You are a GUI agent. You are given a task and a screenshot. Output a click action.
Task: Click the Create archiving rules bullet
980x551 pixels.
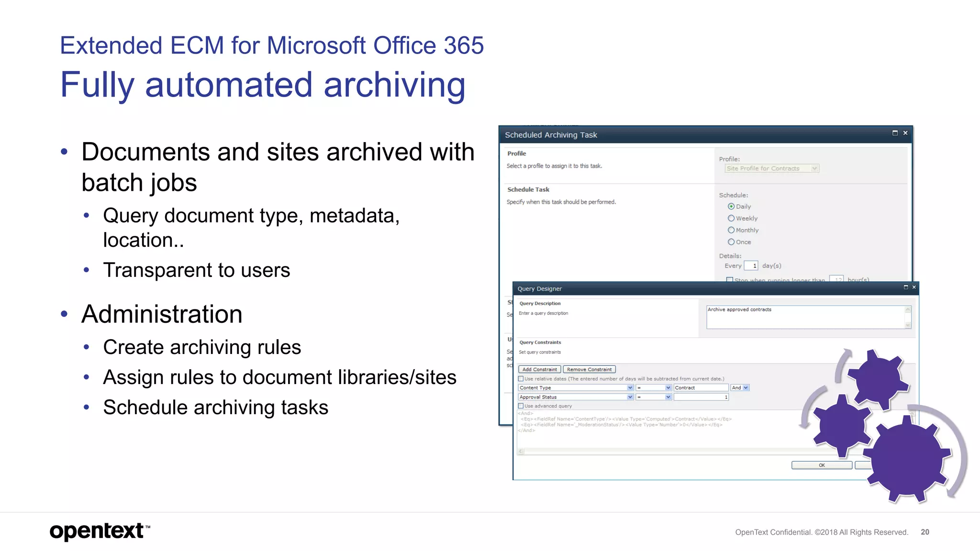tap(202, 347)
